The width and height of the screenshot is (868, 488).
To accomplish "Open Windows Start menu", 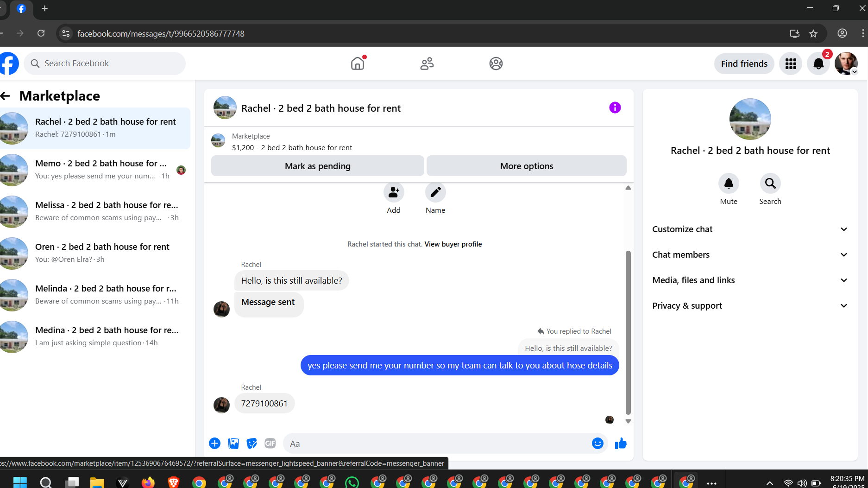I will pyautogui.click(x=20, y=483).
